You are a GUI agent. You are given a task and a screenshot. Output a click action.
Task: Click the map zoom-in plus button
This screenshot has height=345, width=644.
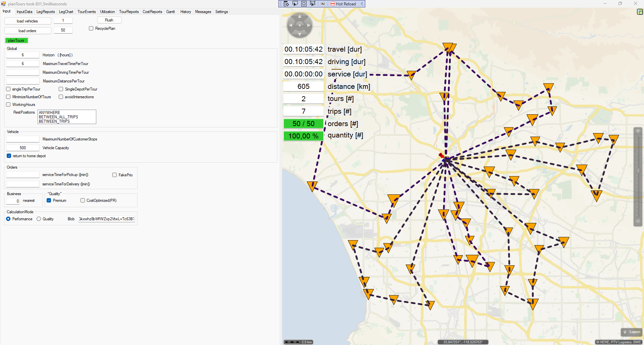[x=638, y=131]
